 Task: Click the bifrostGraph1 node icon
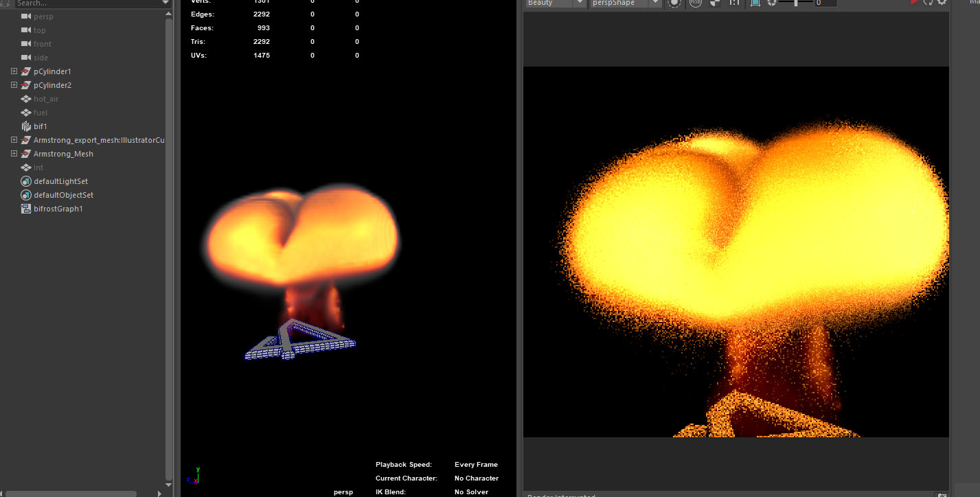tap(26, 209)
